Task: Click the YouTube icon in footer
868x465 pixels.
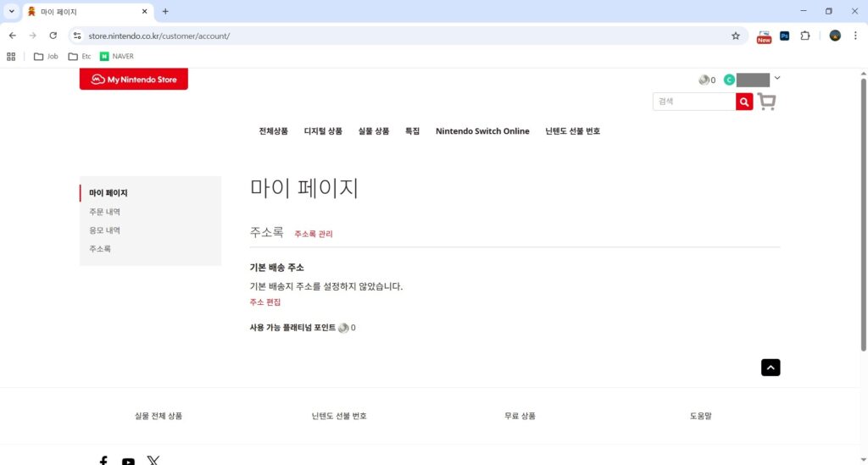Action: (128, 462)
